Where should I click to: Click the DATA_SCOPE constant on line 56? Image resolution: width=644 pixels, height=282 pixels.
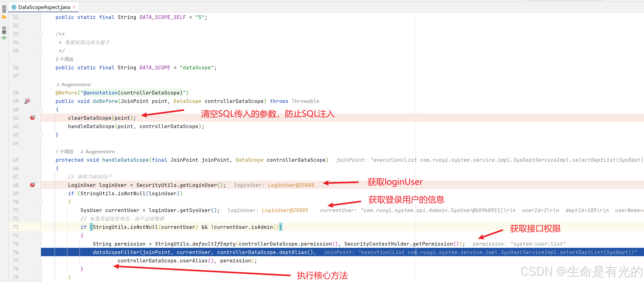point(155,67)
